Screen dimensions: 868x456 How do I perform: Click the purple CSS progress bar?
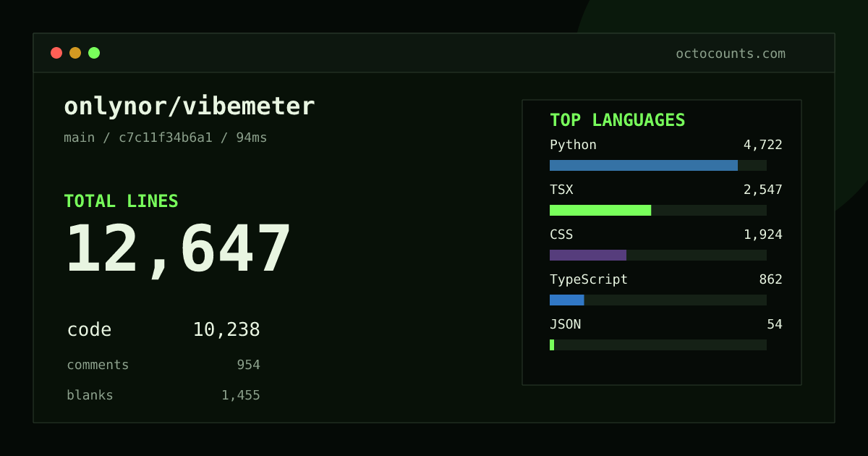588,255
